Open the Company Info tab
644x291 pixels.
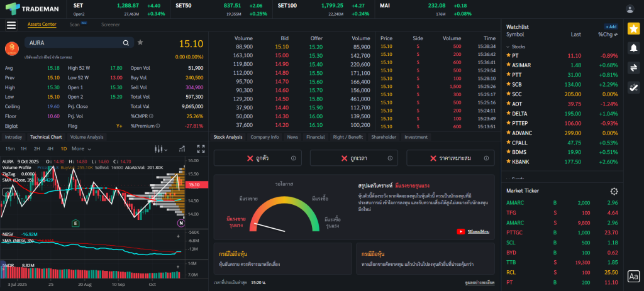coord(265,137)
